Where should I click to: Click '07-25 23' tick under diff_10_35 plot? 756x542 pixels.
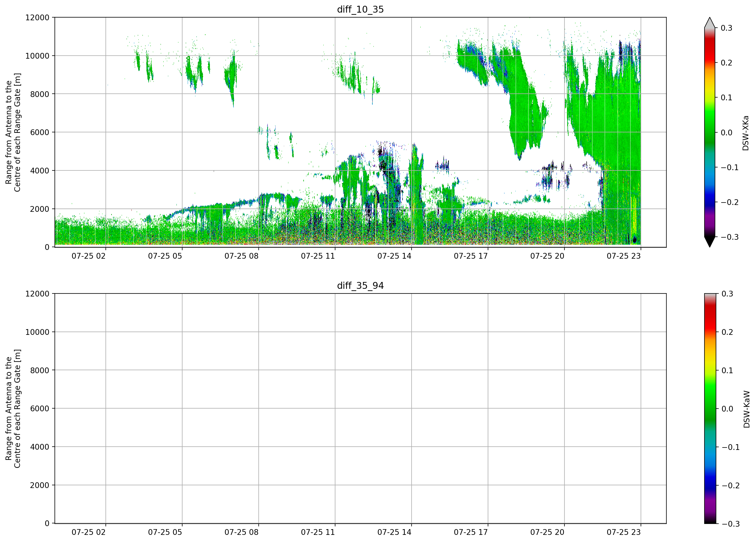point(624,256)
